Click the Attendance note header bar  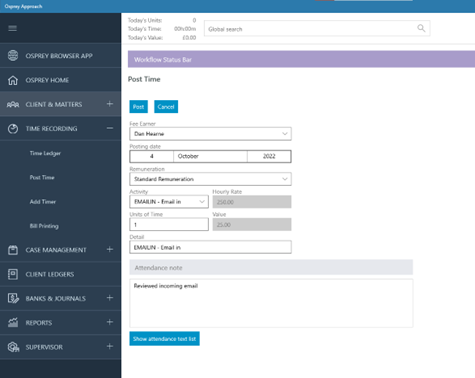click(271, 267)
